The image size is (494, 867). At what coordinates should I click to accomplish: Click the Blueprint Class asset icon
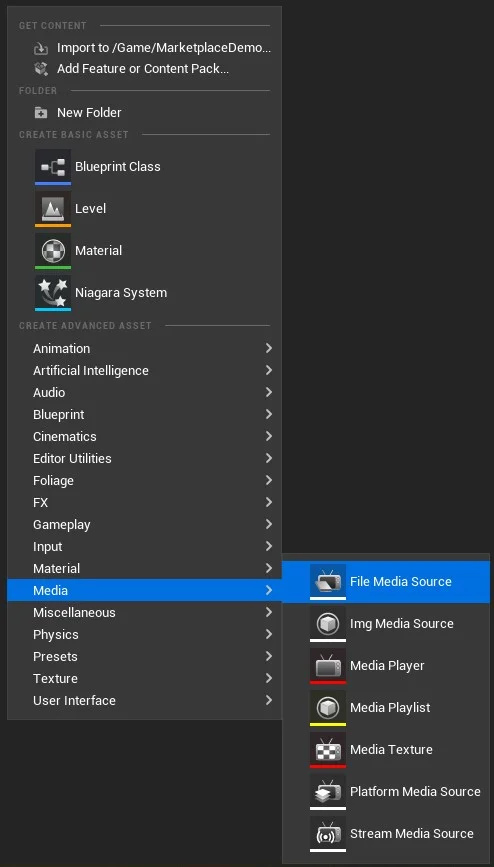[x=53, y=167]
